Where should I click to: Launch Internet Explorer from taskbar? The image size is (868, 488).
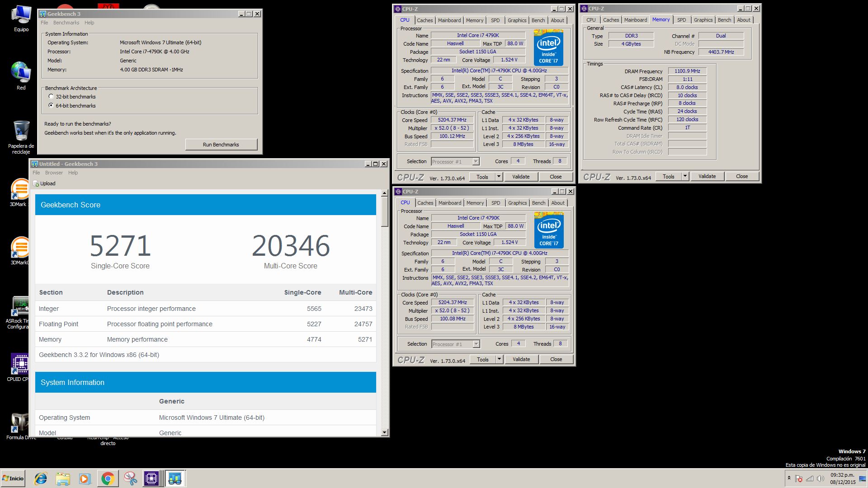[41, 479]
